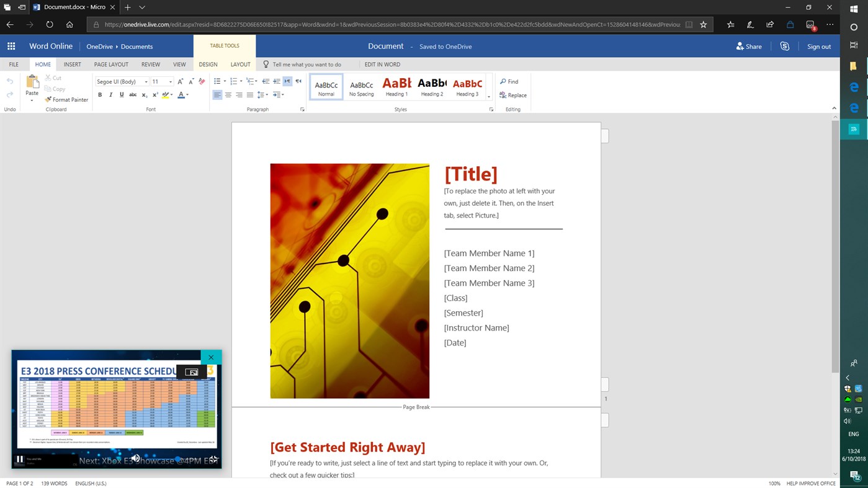This screenshot has height=488, width=868.
Task: Select the Format Painter tool
Action: (66, 99)
